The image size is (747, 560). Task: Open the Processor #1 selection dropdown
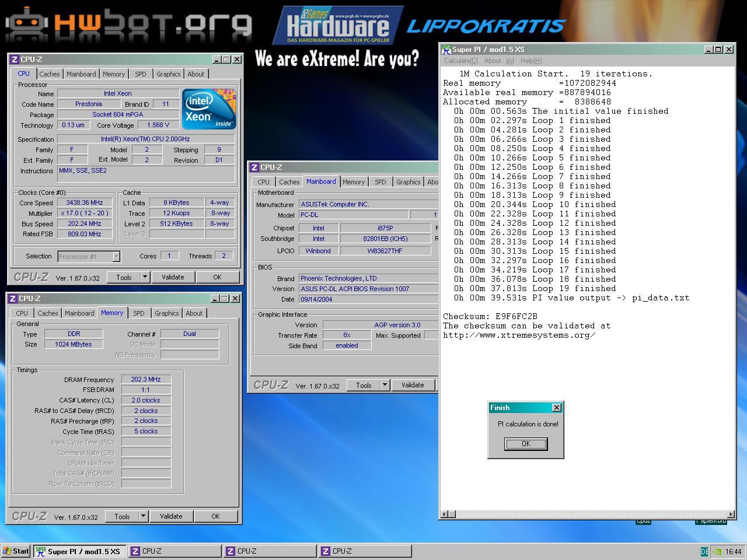tap(116, 257)
